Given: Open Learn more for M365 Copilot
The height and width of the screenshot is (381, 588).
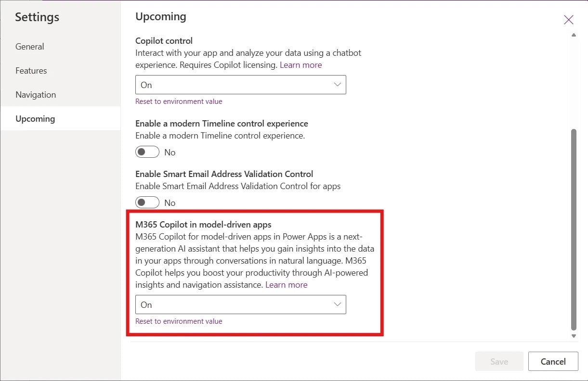Looking at the screenshot, I should click(287, 284).
